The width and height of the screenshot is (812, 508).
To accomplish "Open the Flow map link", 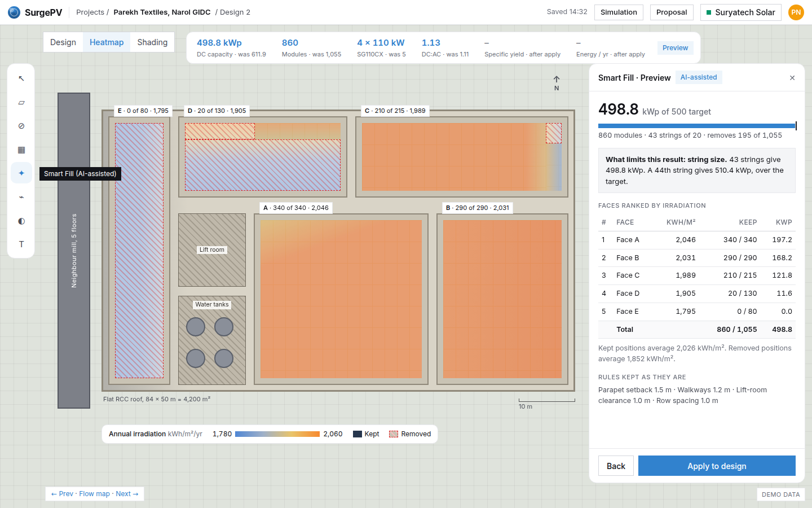I will [95, 494].
